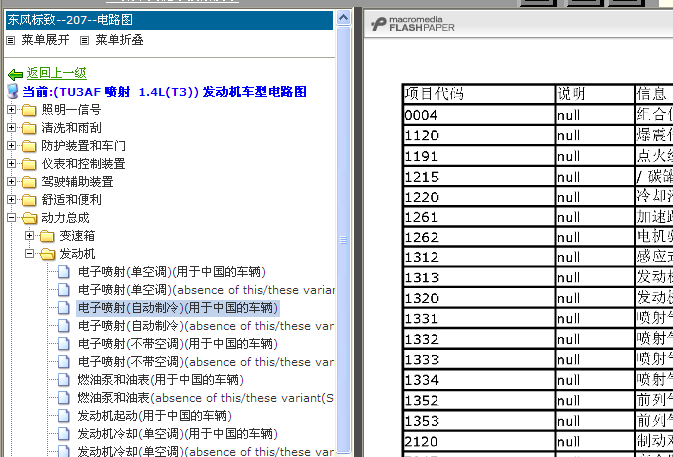
Task: Click table cell with code 0004
Action: (x=479, y=115)
